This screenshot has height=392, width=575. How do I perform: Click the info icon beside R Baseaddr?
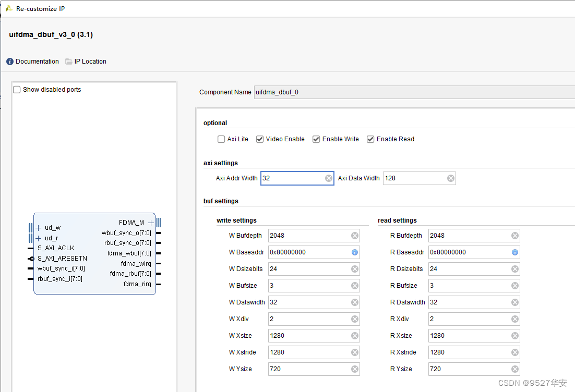click(515, 252)
